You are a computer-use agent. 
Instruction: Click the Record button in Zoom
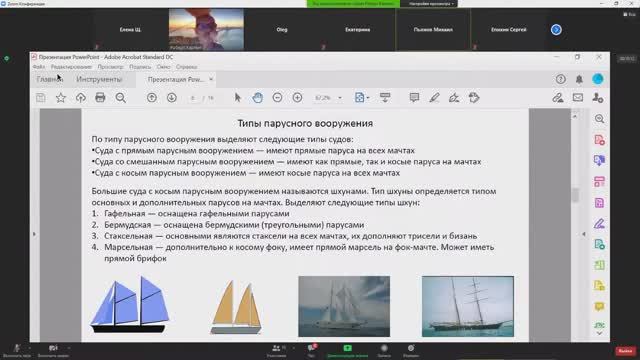coord(384,350)
